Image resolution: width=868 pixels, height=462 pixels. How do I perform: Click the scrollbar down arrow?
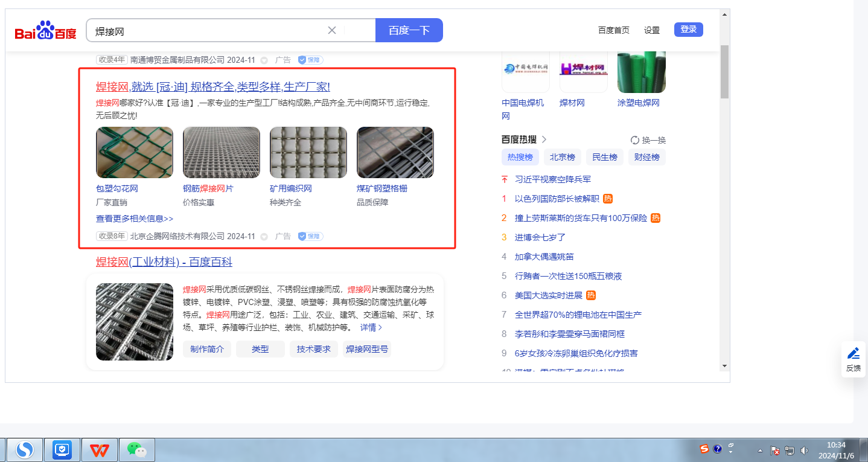click(x=724, y=365)
